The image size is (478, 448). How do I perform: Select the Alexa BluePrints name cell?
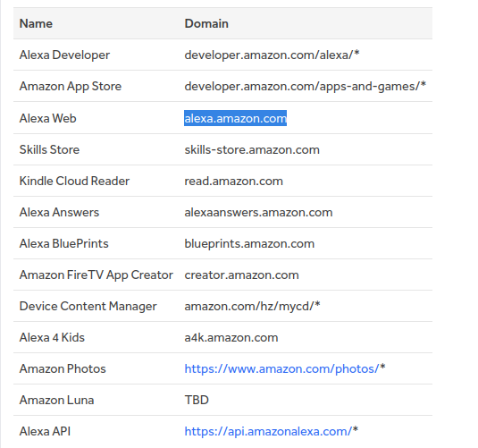point(64,243)
